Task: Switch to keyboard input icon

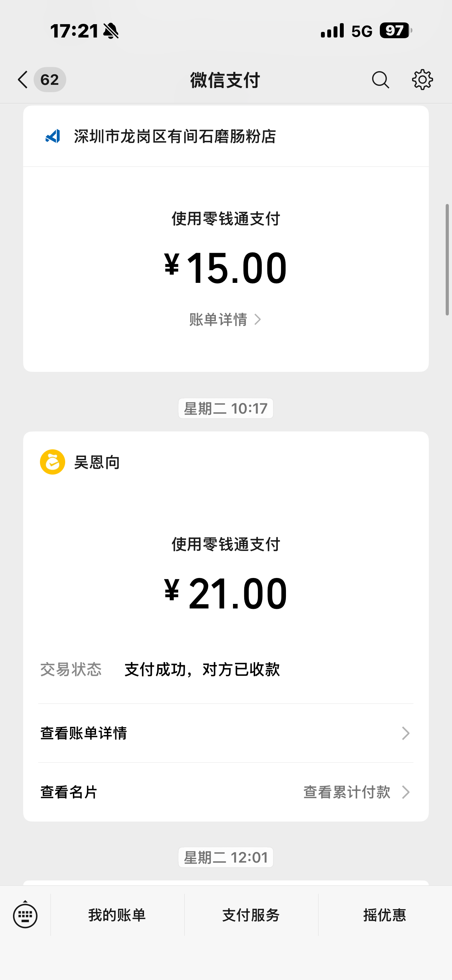Action: [x=25, y=915]
